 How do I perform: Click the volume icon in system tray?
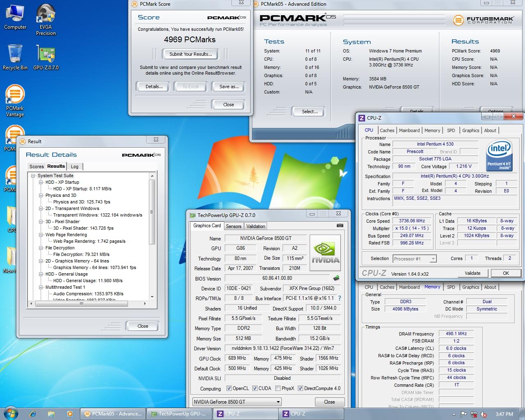484,414
